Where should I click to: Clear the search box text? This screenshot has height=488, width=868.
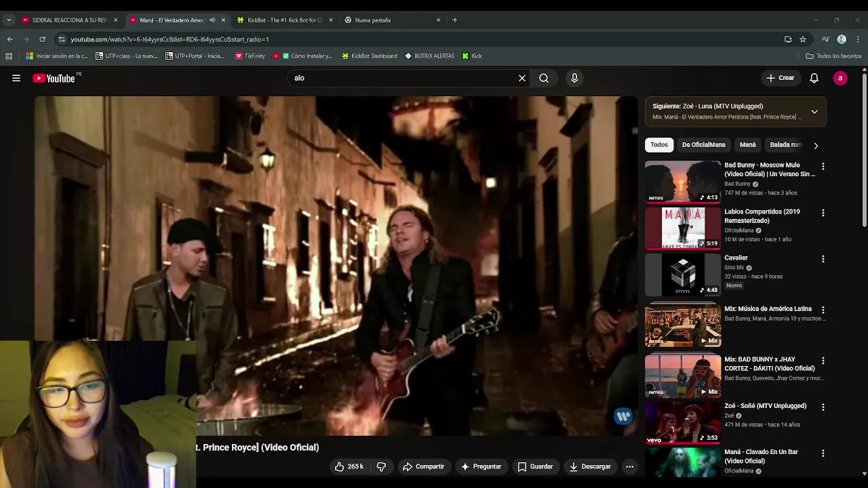[522, 78]
